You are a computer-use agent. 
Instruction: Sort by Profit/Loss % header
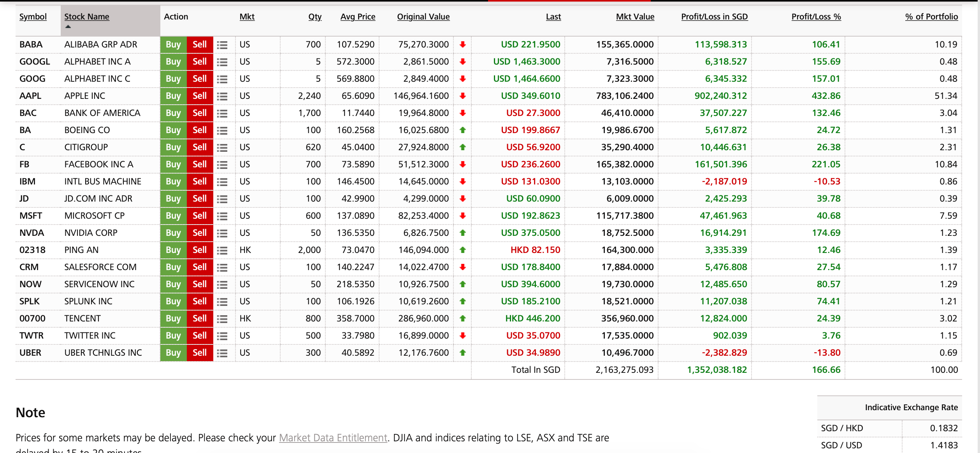point(816,17)
